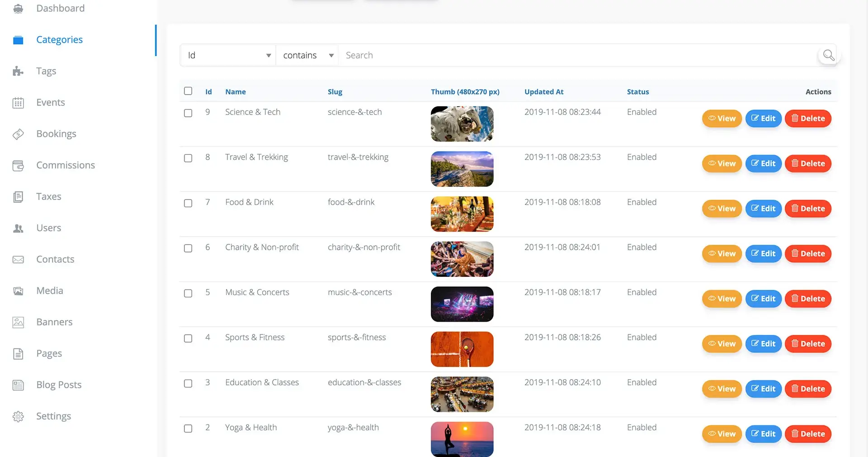The height and width of the screenshot is (457, 868).
Task: Delete the Food & Drink category
Action: click(808, 209)
